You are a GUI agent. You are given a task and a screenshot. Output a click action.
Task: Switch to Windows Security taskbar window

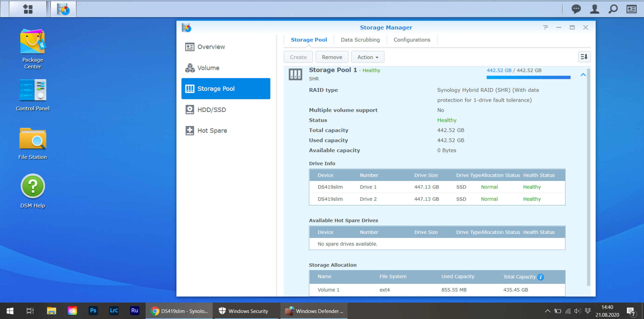click(x=247, y=311)
